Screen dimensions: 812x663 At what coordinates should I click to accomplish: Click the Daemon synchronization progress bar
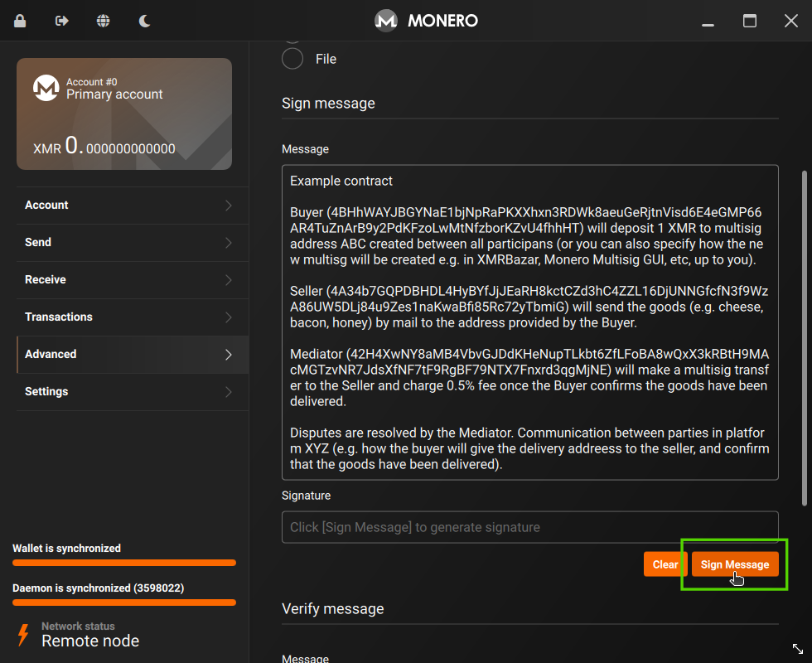[x=123, y=603]
